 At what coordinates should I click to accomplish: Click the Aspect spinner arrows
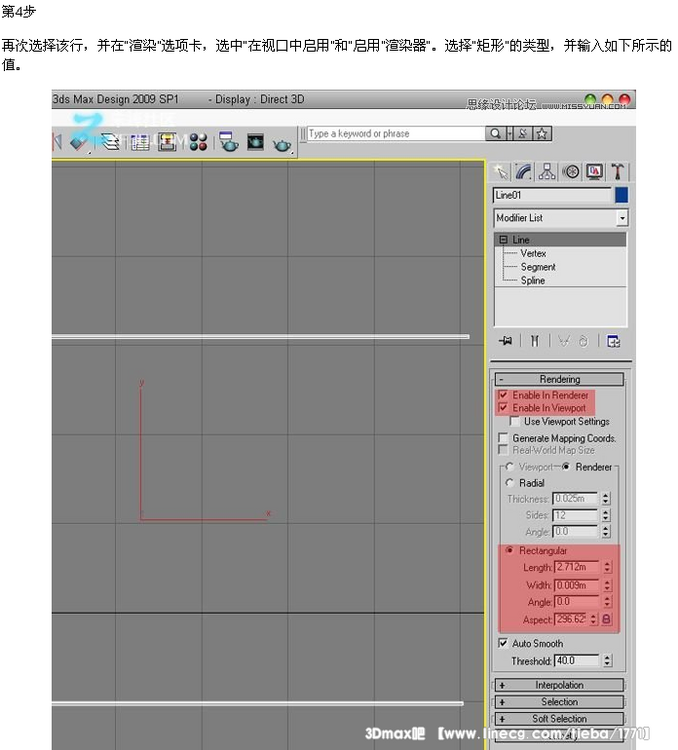pos(594,619)
